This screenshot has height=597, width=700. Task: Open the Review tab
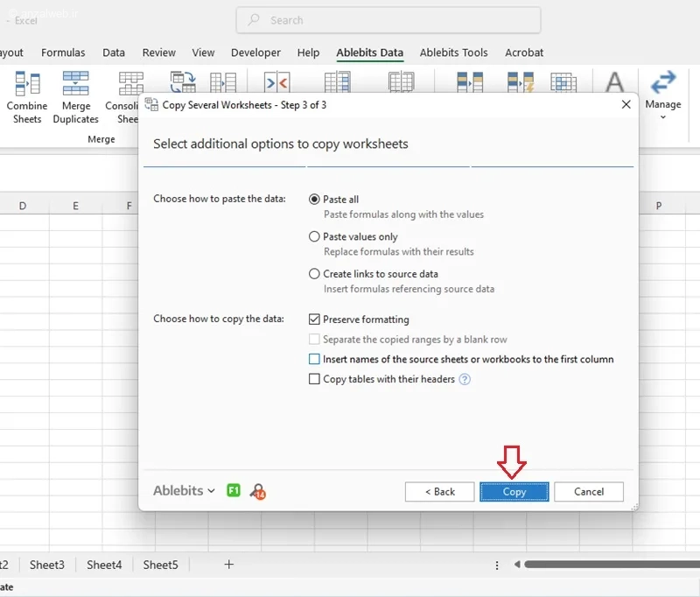[x=159, y=53]
